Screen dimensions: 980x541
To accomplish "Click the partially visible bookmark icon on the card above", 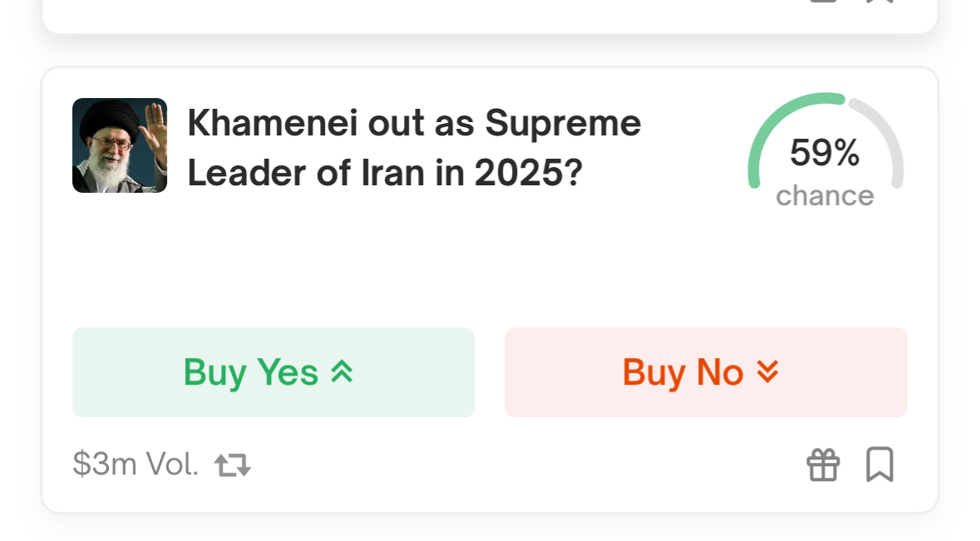I will coord(879,2).
